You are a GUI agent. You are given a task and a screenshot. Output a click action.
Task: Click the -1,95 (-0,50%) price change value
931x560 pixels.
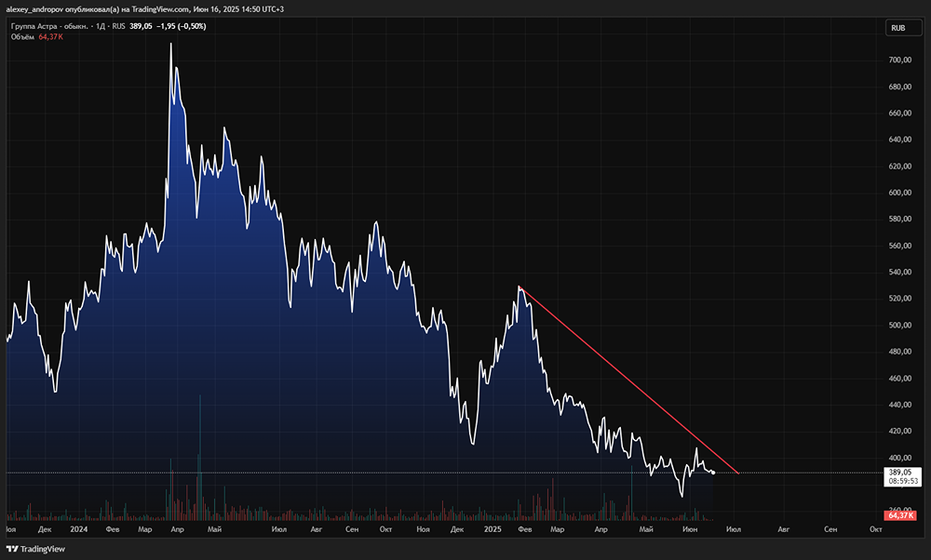182,26
